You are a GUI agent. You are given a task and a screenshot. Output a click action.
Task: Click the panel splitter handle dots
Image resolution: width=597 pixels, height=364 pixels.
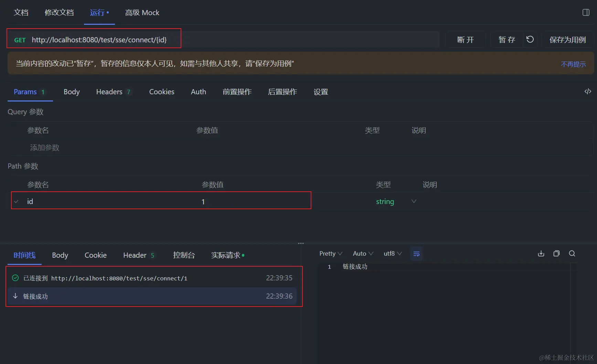point(301,243)
